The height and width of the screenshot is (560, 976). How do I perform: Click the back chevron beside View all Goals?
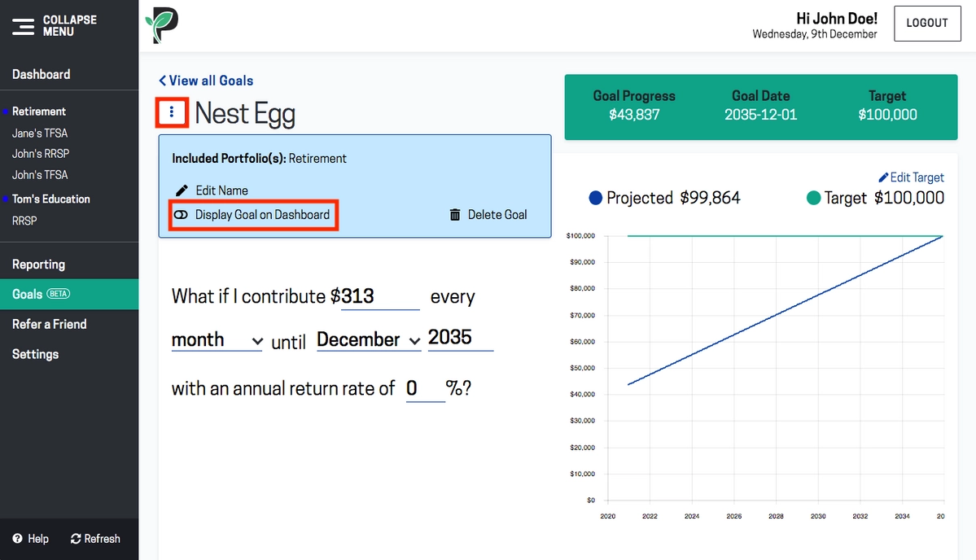[x=163, y=81]
